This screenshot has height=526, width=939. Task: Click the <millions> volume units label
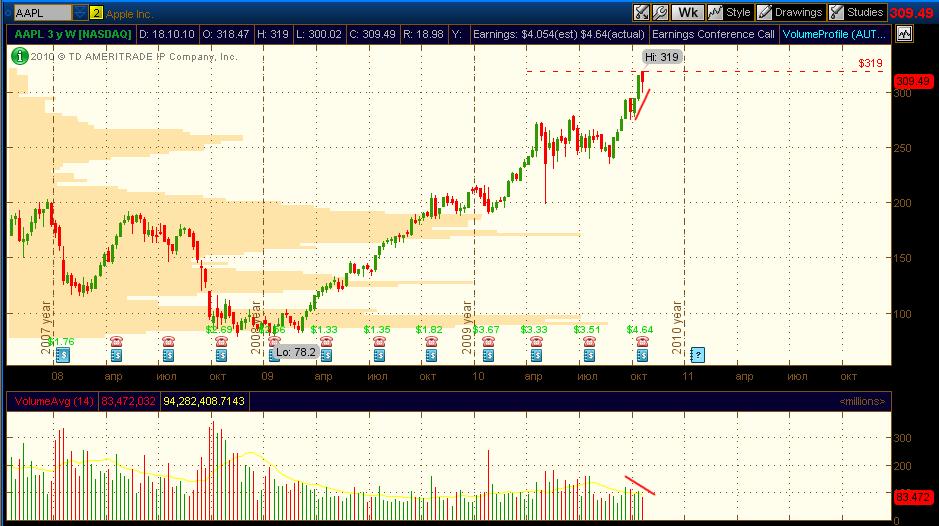point(862,401)
